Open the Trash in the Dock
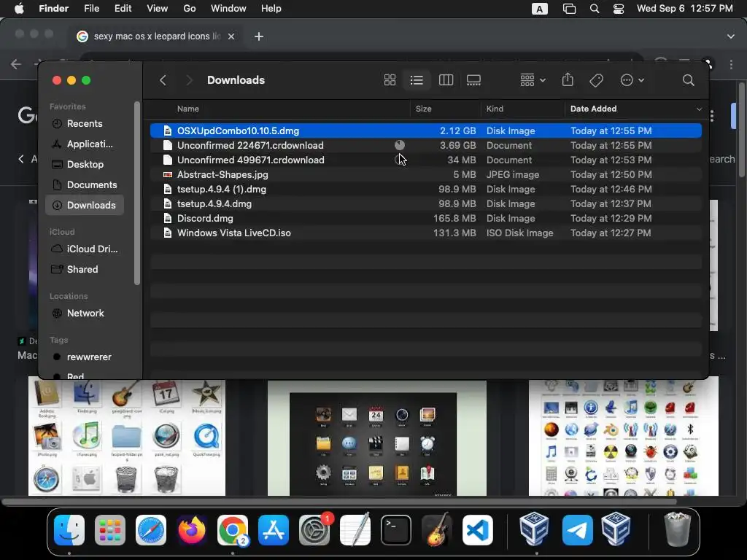The width and height of the screenshot is (747, 560). tap(677, 529)
